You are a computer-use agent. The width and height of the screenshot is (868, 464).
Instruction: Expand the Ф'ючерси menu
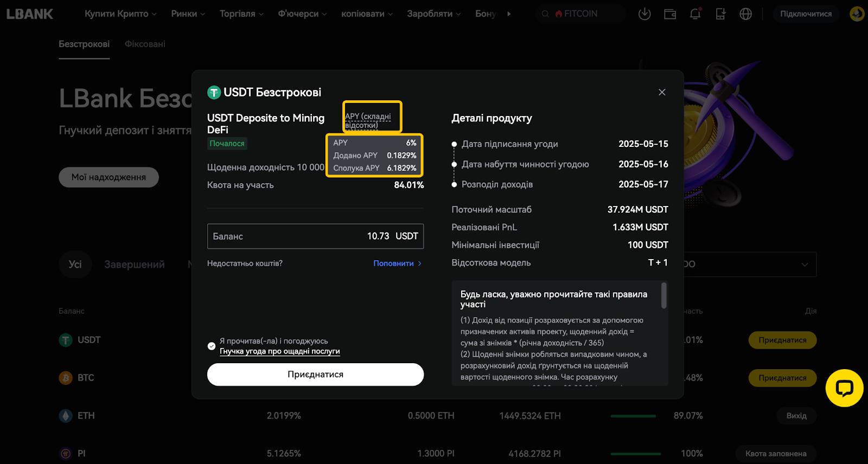coord(302,14)
